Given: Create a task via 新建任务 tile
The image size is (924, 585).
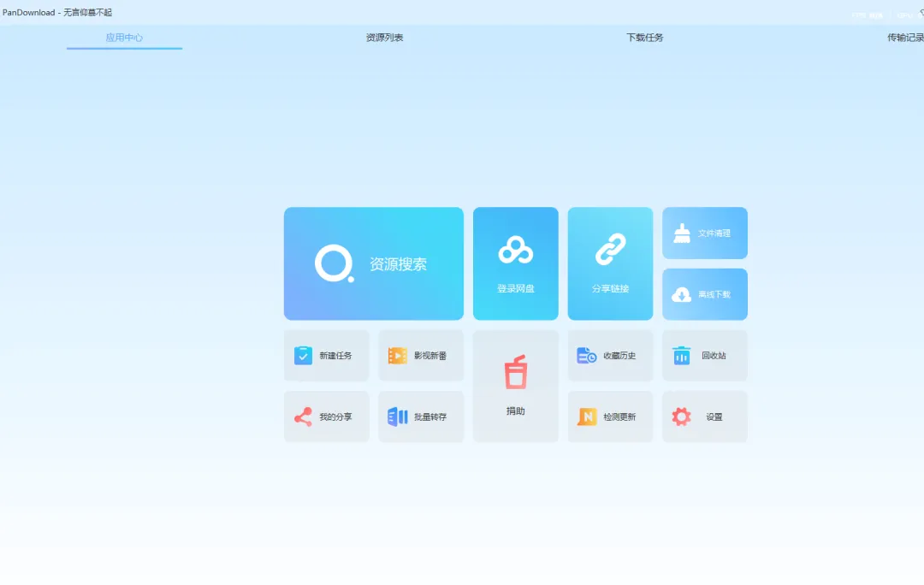Looking at the screenshot, I should pyautogui.click(x=327, y=355).
